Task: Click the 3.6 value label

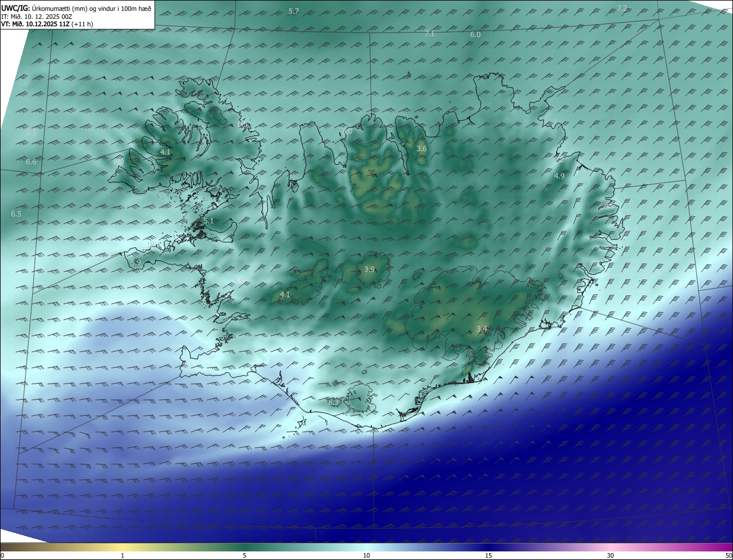Action: pyautogui.click(x=421, y=148)
